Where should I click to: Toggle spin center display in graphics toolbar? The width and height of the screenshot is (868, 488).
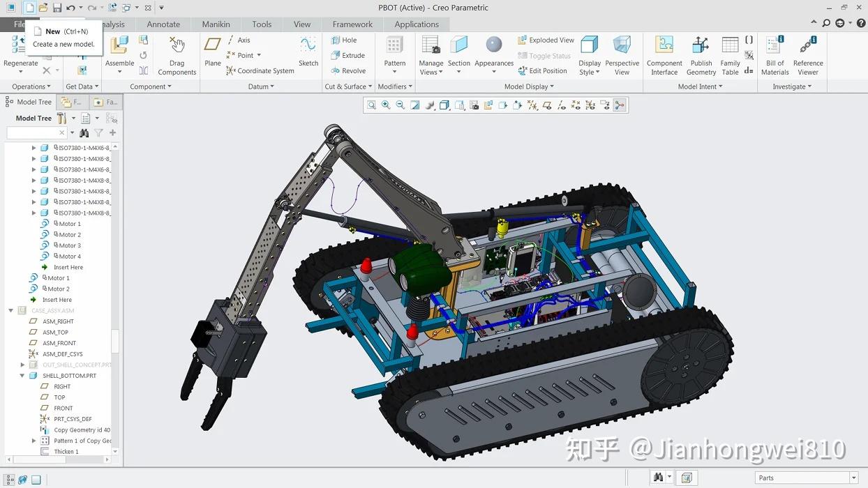[620, 105]
